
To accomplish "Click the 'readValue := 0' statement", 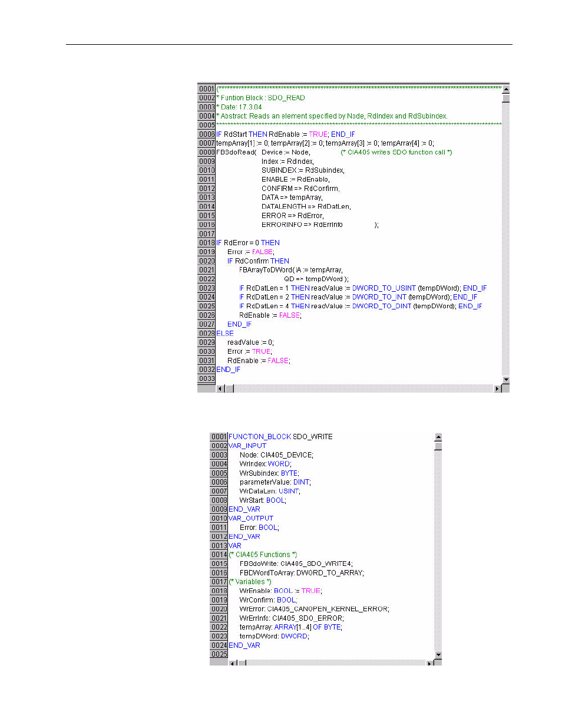I will (250, 342).
